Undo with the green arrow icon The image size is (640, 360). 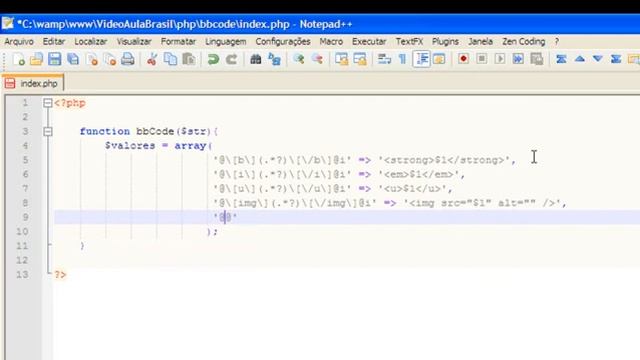(213, 60)
